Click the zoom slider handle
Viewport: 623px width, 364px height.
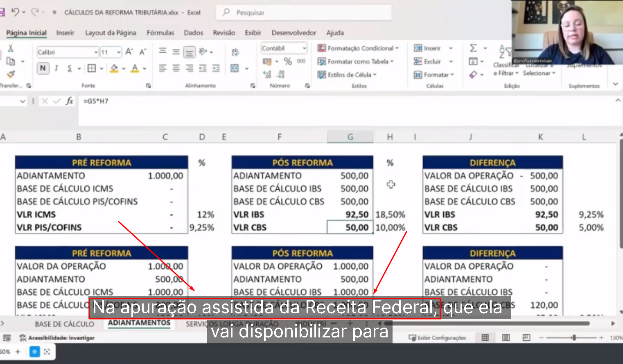(574, 337)
